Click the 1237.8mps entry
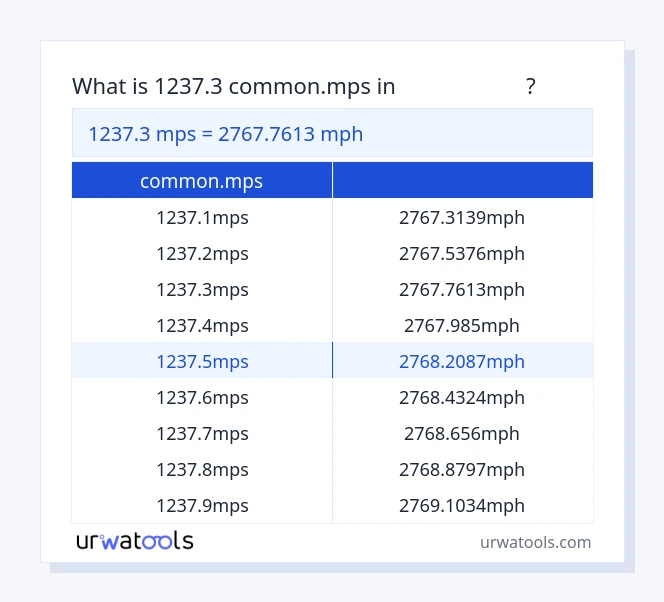 202,469
